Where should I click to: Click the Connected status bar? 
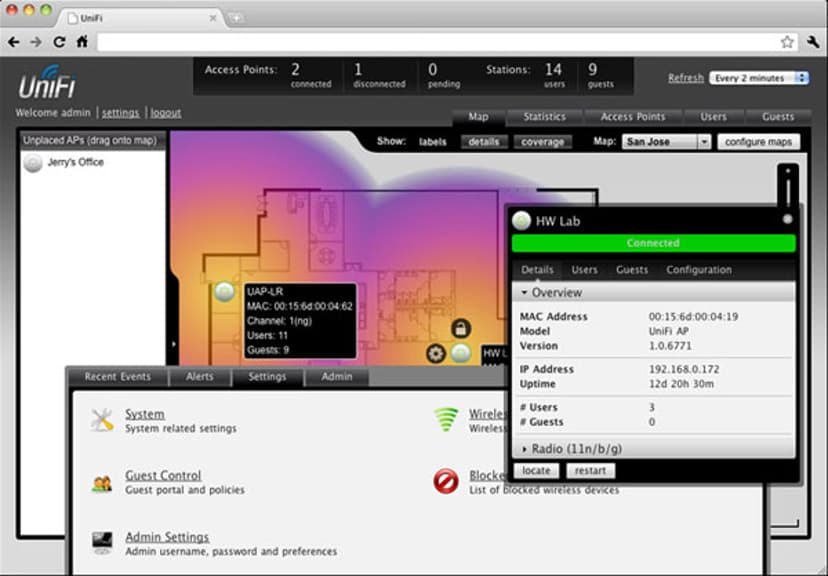pos(653,243)
